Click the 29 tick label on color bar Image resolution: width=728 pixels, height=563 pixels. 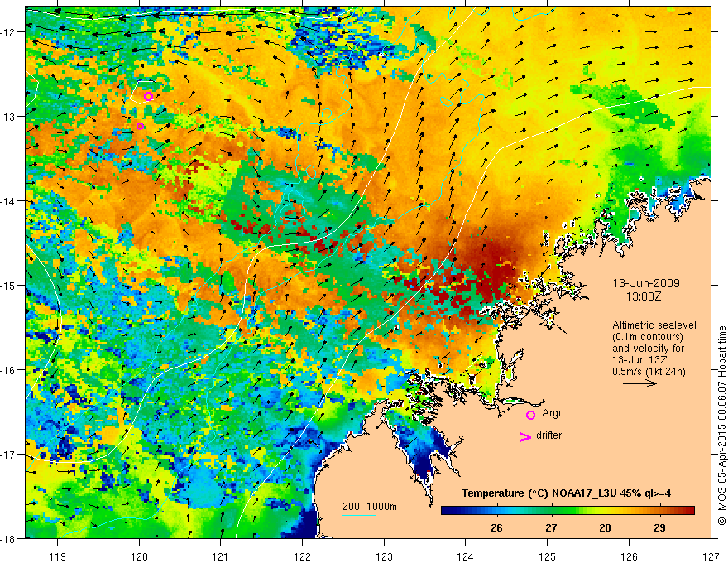tap(659, 527)
